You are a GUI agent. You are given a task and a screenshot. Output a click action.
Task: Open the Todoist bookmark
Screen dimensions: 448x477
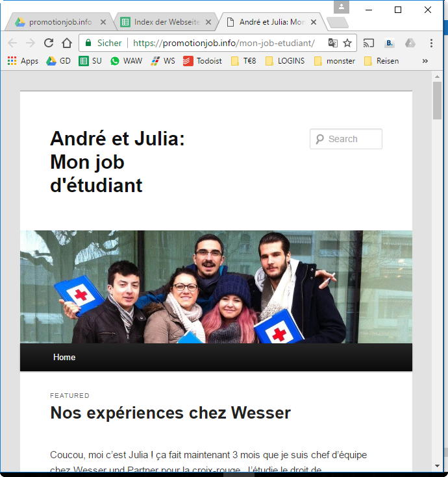203,61
